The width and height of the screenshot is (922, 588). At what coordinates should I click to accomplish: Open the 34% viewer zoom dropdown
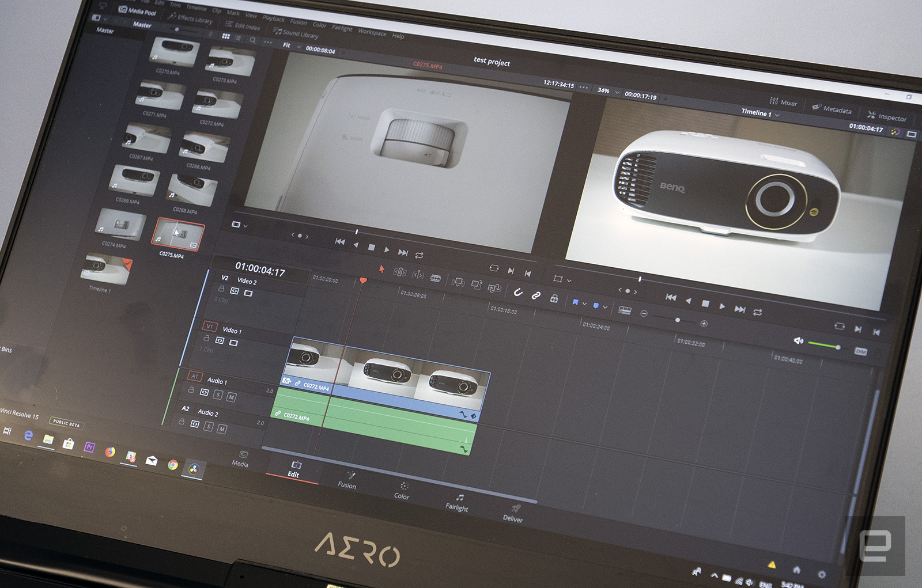click(x=608, y=91)
